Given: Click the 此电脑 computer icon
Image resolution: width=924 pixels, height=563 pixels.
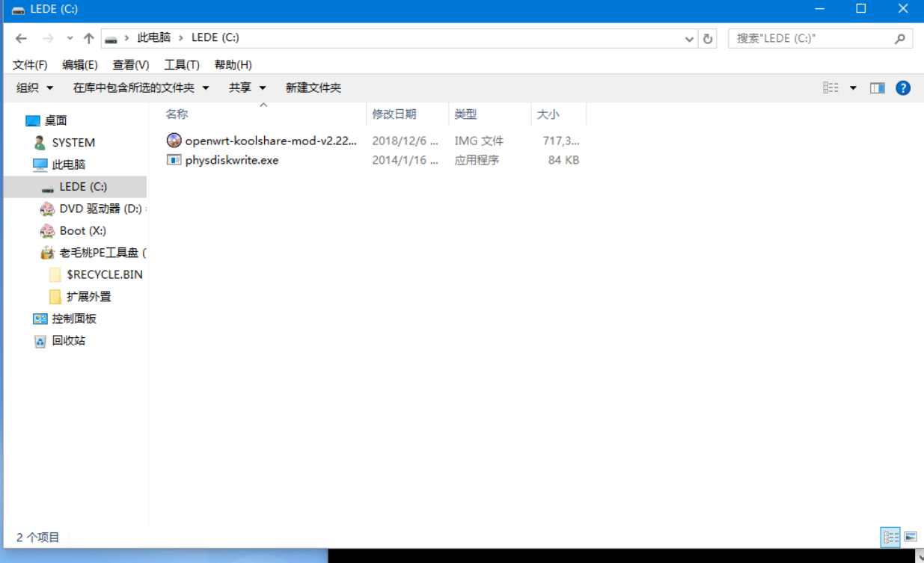Looking at the screenshot, I should [x=40, y=164].
